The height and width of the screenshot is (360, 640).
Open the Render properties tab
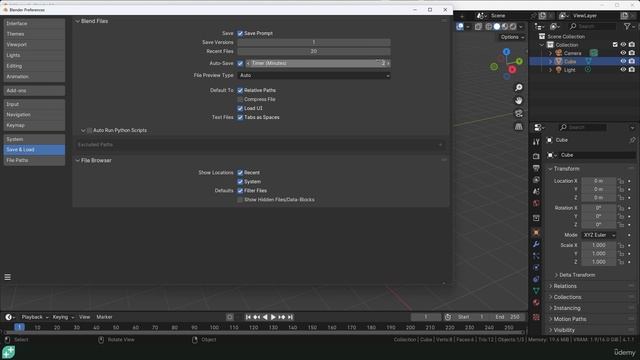click(x=536, y=156)
